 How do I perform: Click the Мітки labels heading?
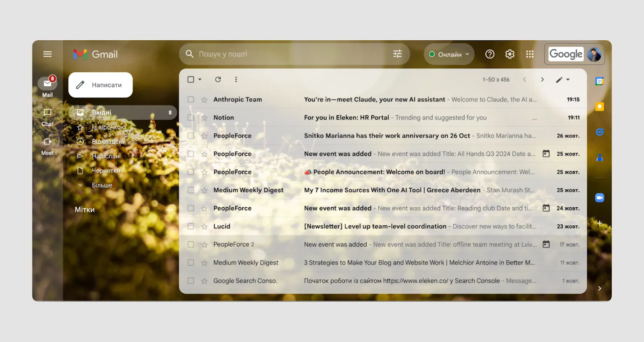[85, 210]
